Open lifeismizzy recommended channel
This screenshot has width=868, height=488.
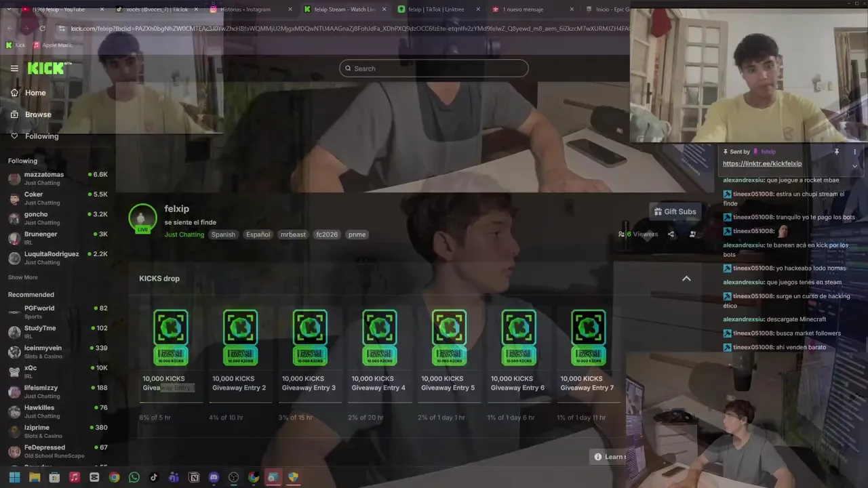[x=58, y=392]
